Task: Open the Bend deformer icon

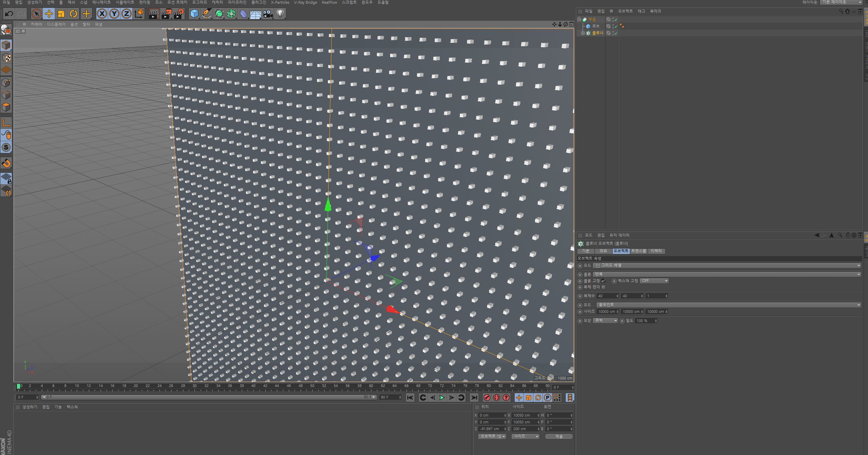Action: coord(244,14)
